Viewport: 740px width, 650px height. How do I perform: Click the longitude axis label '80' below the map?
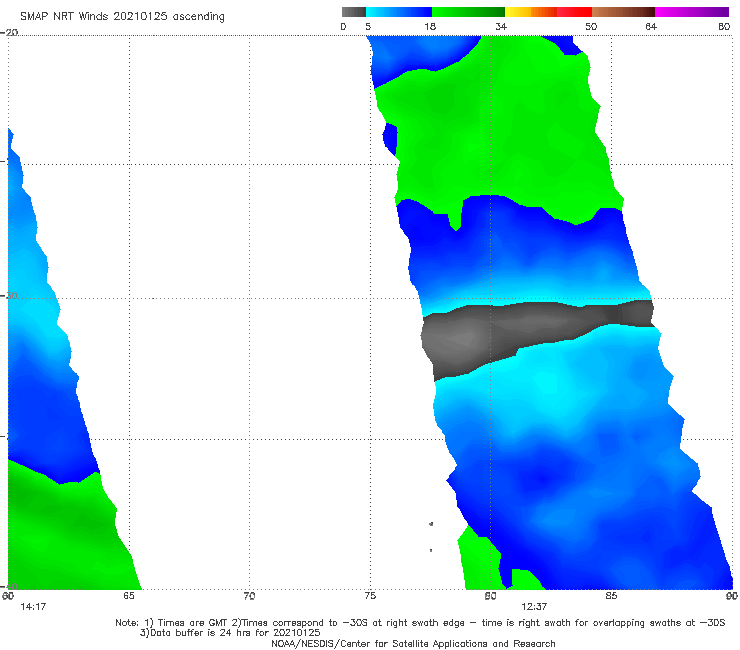[491, 596]
